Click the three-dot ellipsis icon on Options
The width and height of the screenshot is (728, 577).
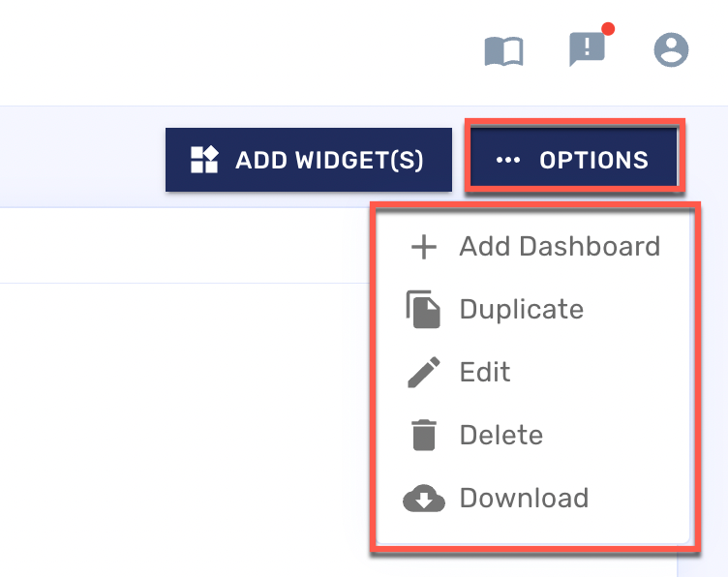(508, 160)
